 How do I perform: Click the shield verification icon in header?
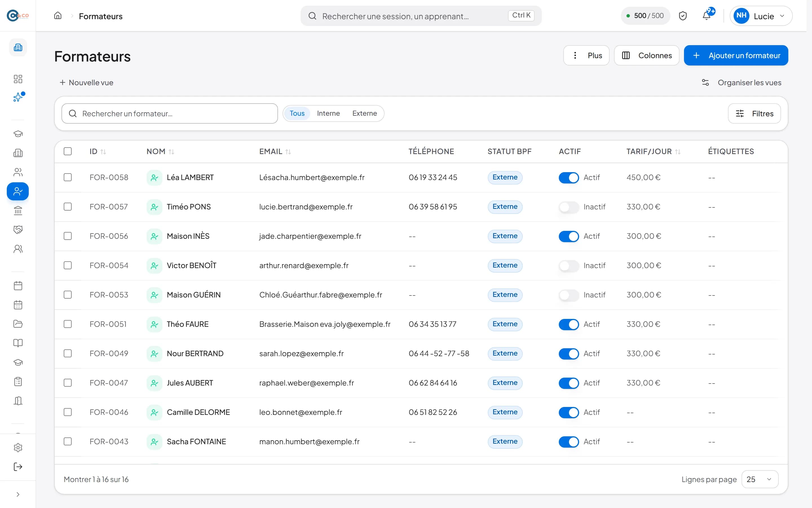683,16
